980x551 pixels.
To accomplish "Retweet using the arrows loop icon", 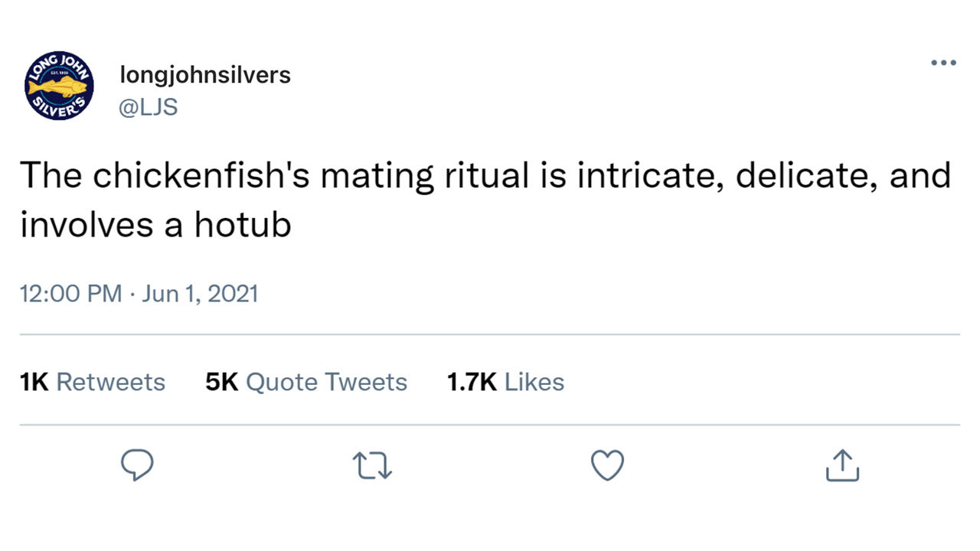I will click(x=372, y=465).
